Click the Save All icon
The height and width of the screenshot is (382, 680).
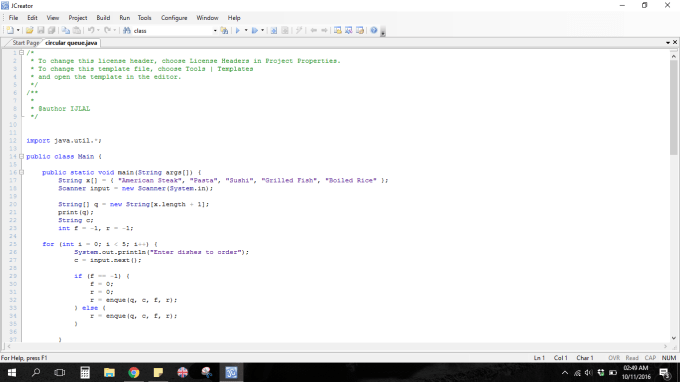(x=52, y=30)
